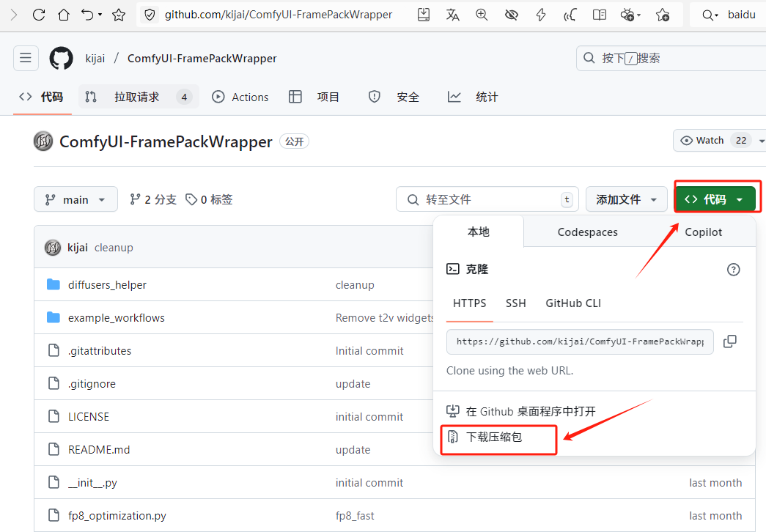Click the Initial commit message for .gitattributes
Image resolution: width=766 pixels, height=532 pixels.
pyautogui.click(x=369, y=351)
